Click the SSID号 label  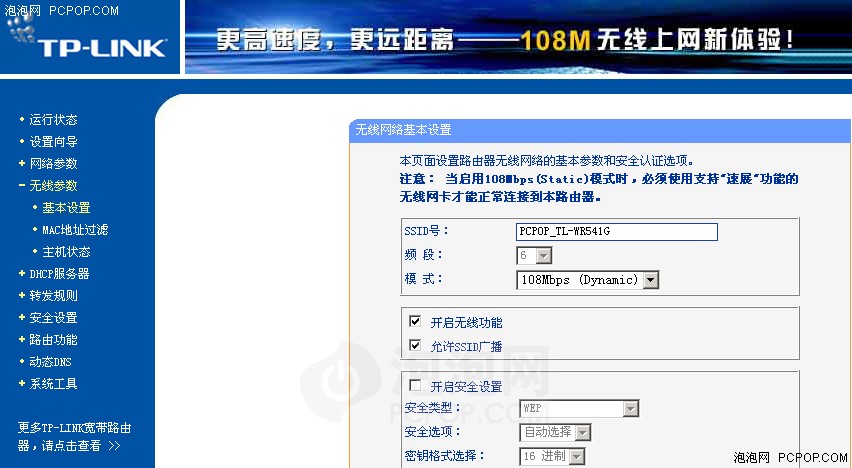click(x=426, y=231)
